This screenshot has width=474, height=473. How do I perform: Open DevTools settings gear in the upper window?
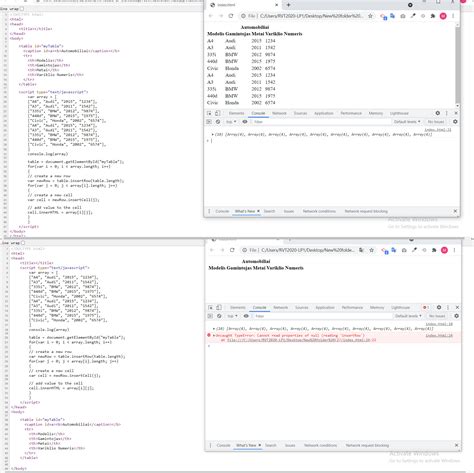(x=438, y=113)
